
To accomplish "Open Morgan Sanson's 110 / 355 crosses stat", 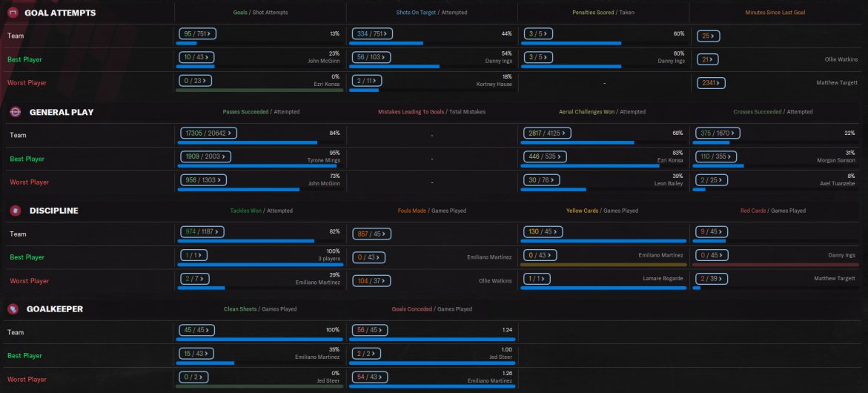I will point(716,156).
